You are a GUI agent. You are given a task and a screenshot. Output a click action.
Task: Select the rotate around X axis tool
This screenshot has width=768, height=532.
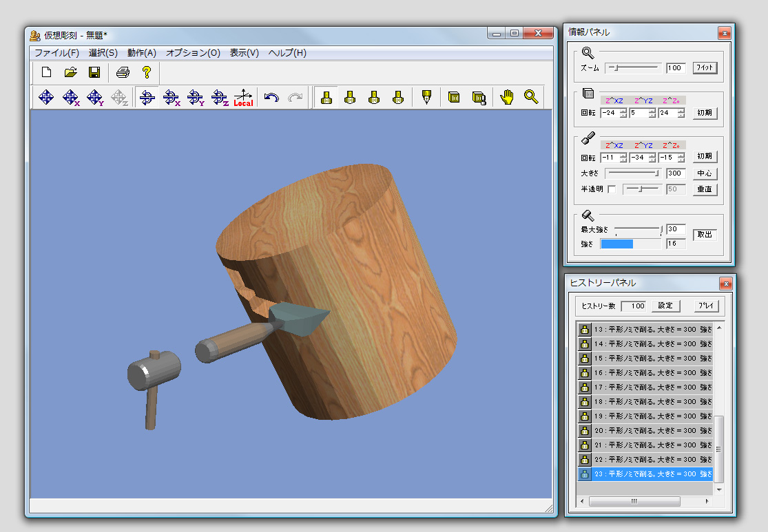(x=171, y=98)
